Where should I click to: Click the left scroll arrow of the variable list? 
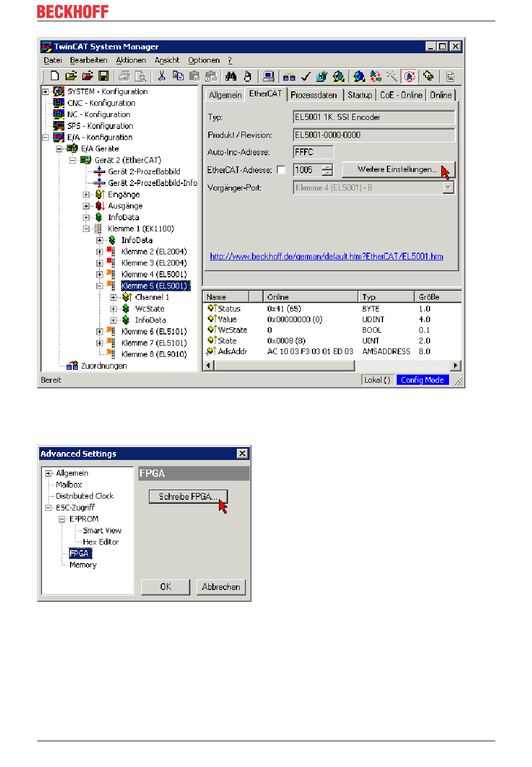pyautogui.click(x=209, y=366)
